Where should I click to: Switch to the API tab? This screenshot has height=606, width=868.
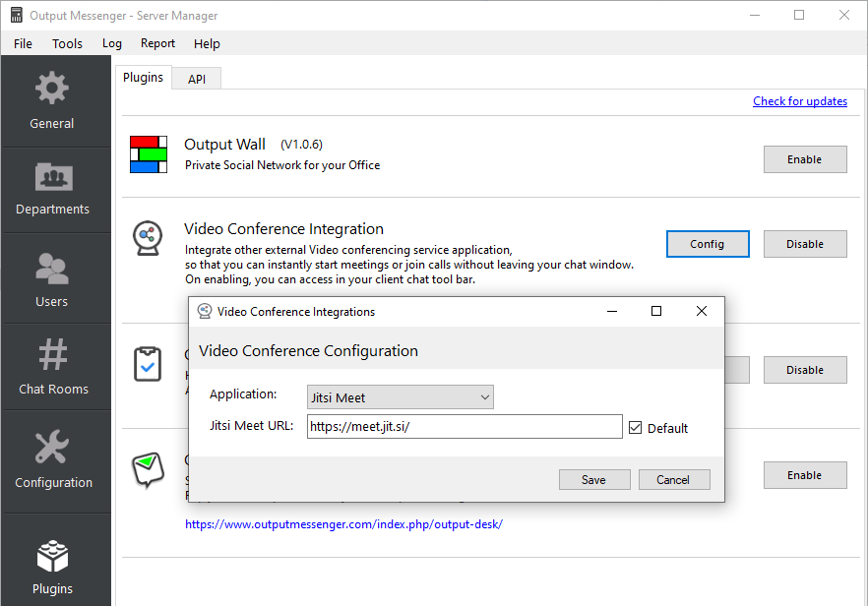point(197,79)
